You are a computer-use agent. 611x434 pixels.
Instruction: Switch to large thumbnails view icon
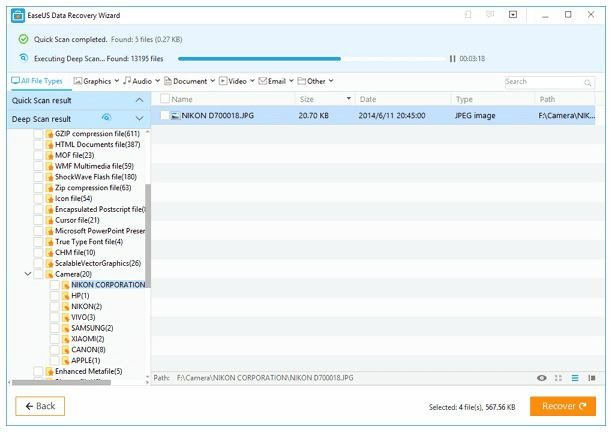(558, 378)
